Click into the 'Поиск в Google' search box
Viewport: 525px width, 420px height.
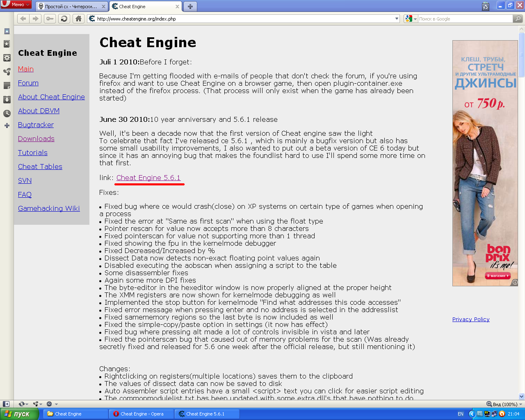(465, 18)
